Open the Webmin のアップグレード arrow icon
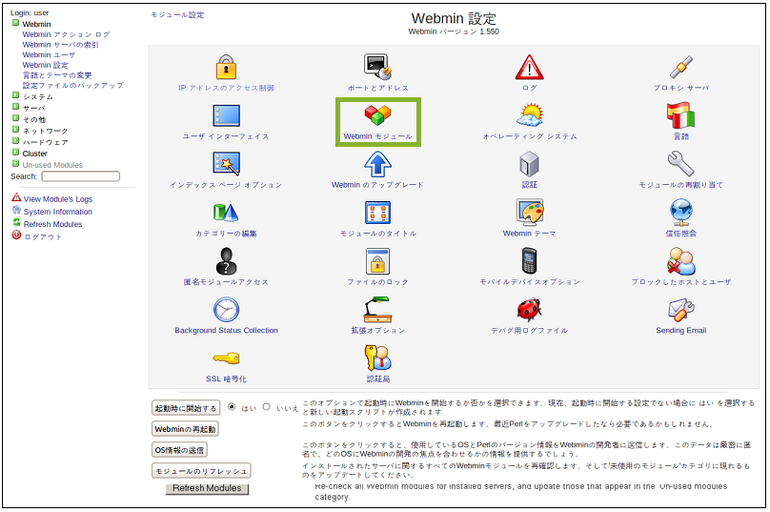 pos(377,163)
